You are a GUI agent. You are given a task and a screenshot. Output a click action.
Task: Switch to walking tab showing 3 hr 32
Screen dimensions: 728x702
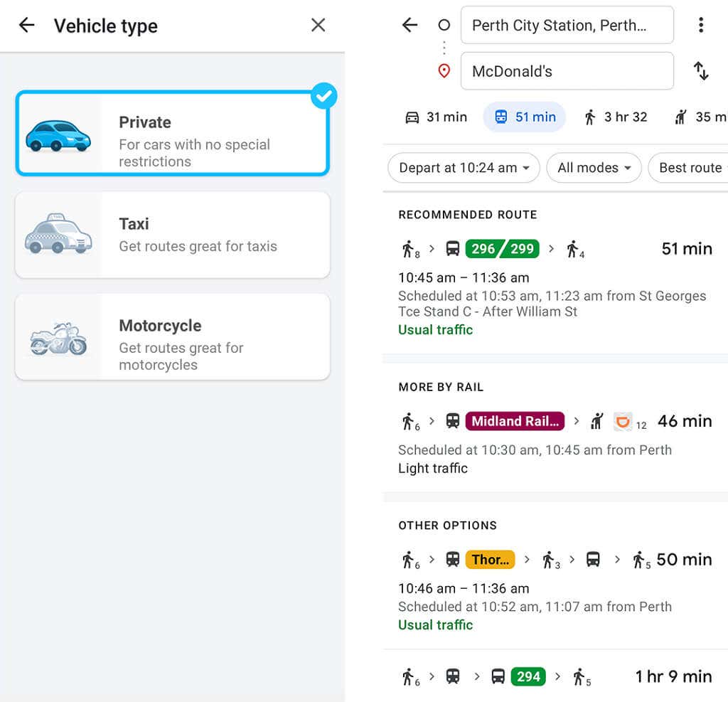[615, 117]
